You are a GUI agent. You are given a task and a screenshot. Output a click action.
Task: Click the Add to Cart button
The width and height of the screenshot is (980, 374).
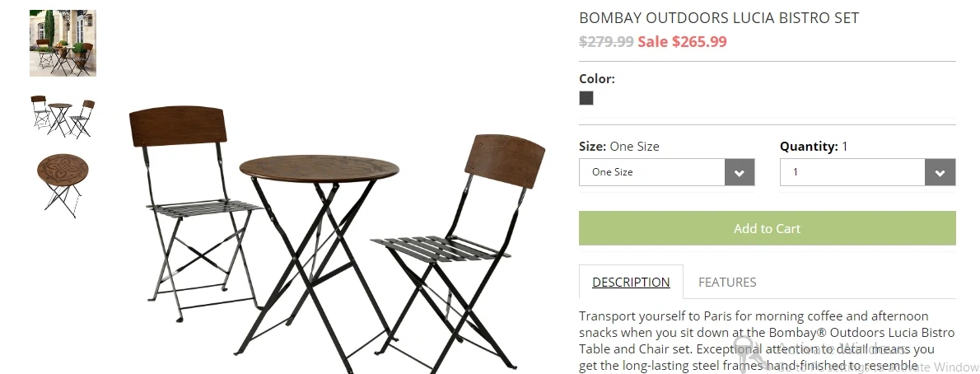coord(768,228)
